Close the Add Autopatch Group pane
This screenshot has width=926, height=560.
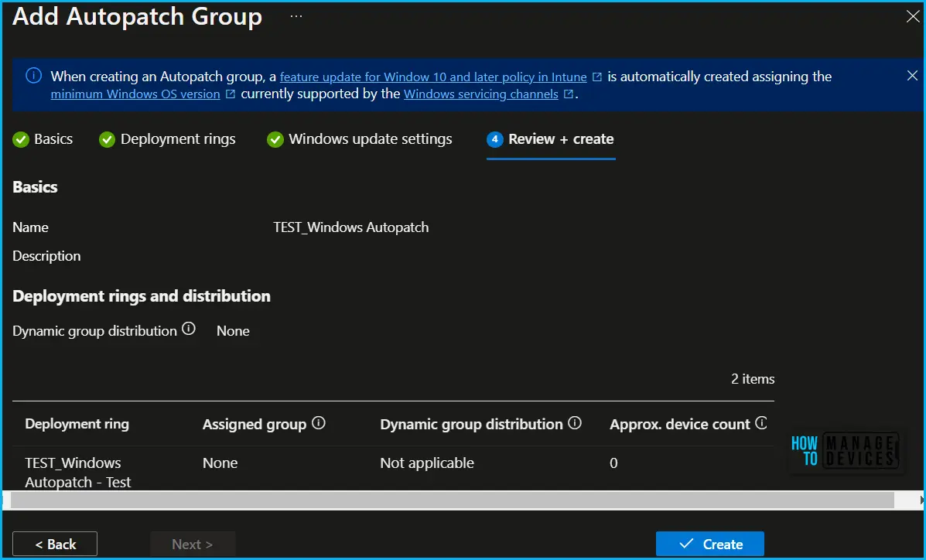pos(912,16)
